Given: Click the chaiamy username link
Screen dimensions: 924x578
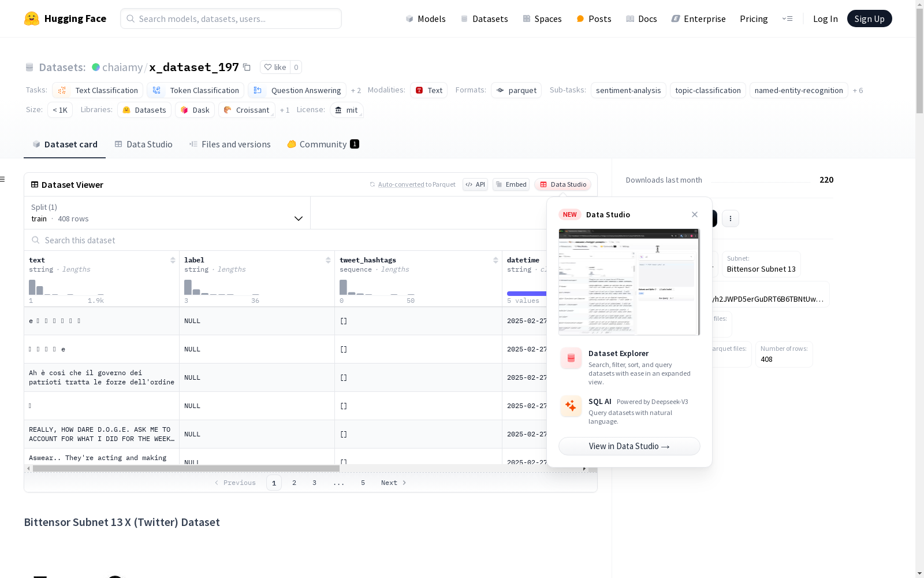Looking at the screenshot, I should (x=122, y=67).
